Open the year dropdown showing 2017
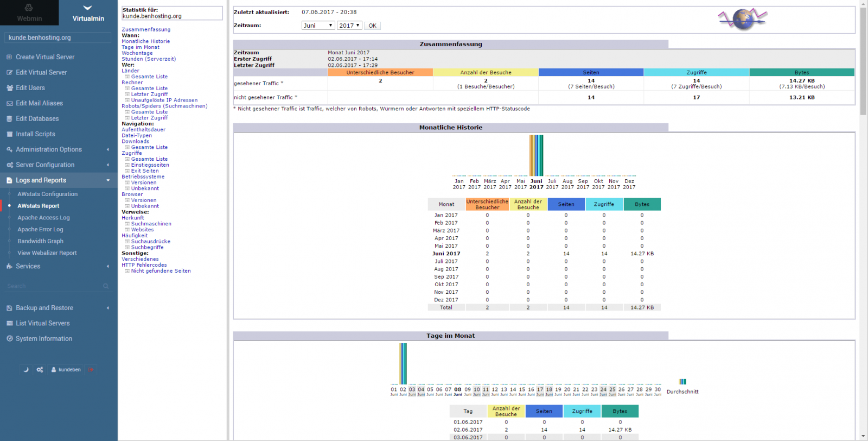The width and height of the screenshot is (868, 441). [x=349, y=26]
